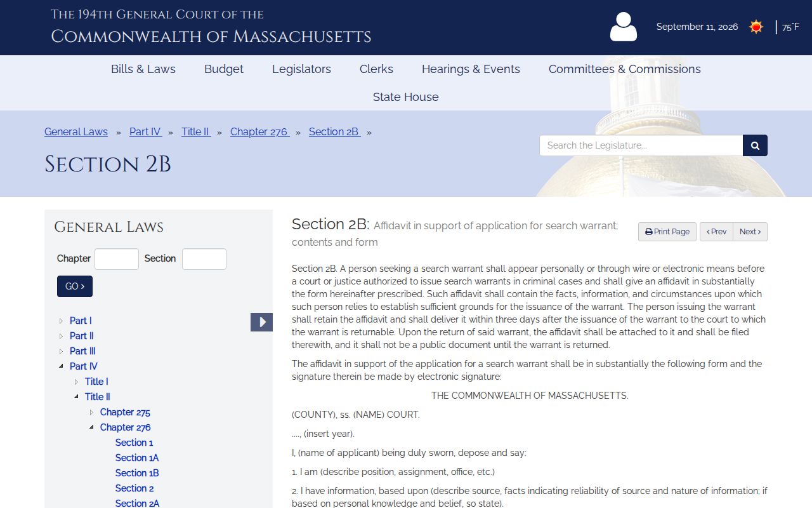
Task: Go to the previous section with Prev
Action: click(x=716, y=232)
